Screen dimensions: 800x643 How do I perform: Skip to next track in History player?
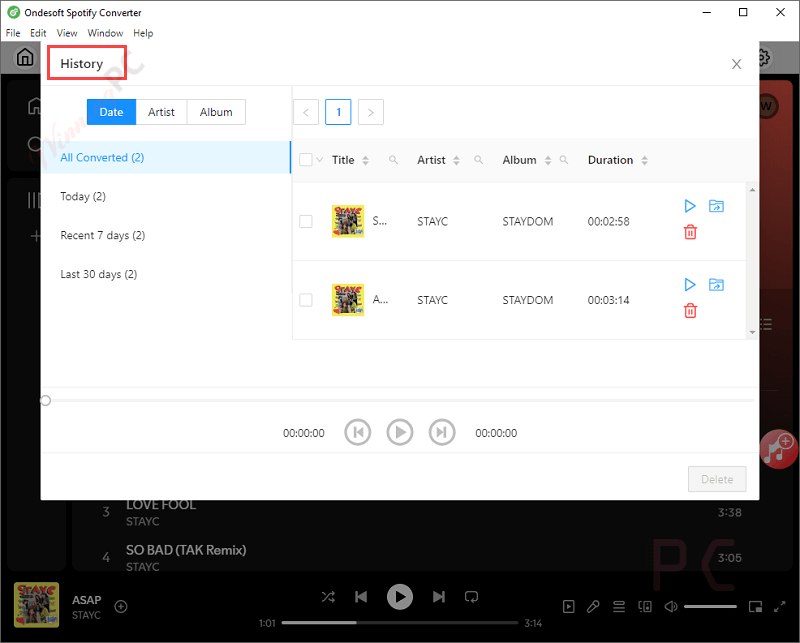[x=442, y=433]
